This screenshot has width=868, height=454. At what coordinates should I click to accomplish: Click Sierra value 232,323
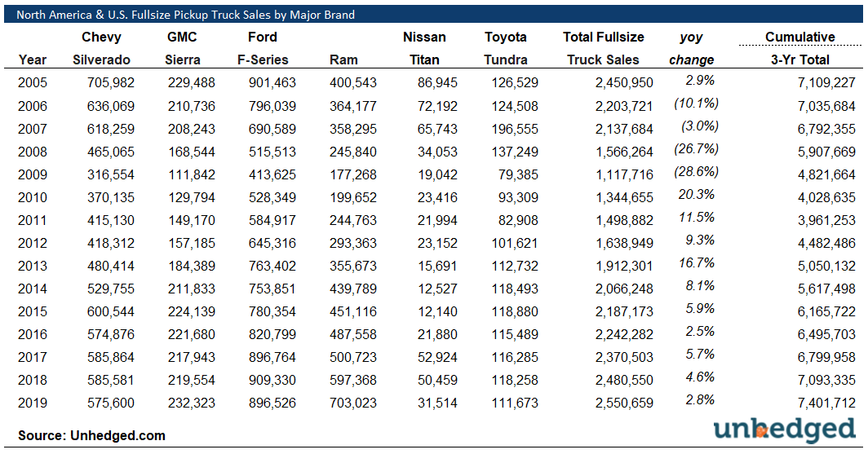(x=192, y=403)
